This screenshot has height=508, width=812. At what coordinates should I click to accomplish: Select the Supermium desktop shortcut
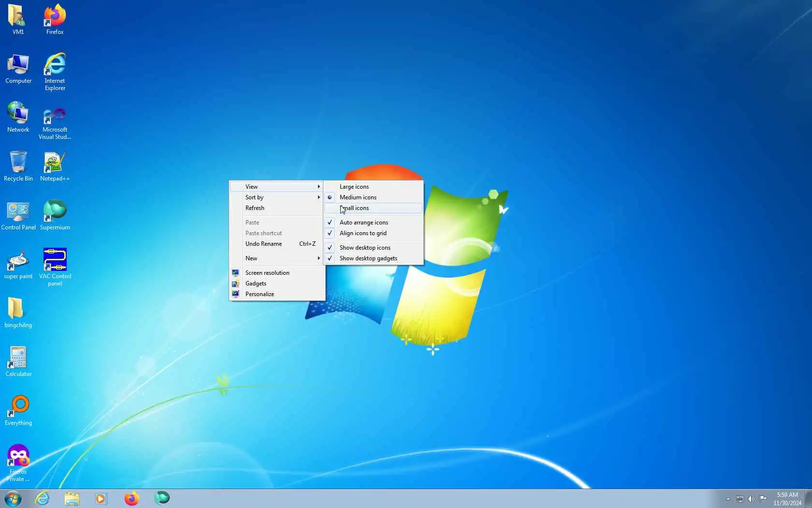coord(55,215)
